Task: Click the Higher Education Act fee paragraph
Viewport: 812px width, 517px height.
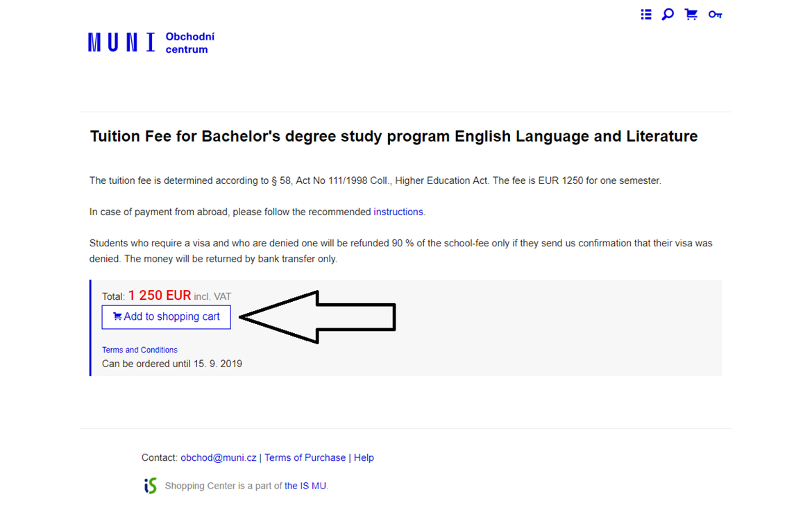Action: point(375,180)
